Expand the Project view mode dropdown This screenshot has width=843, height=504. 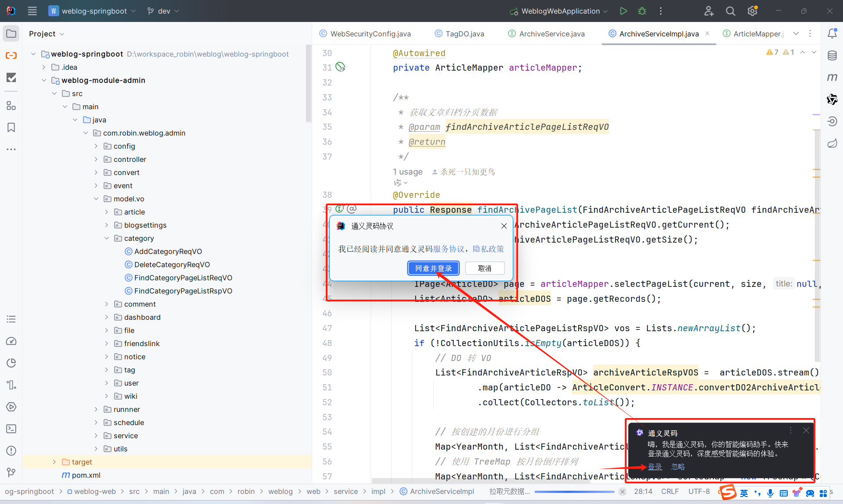(47, 34)
